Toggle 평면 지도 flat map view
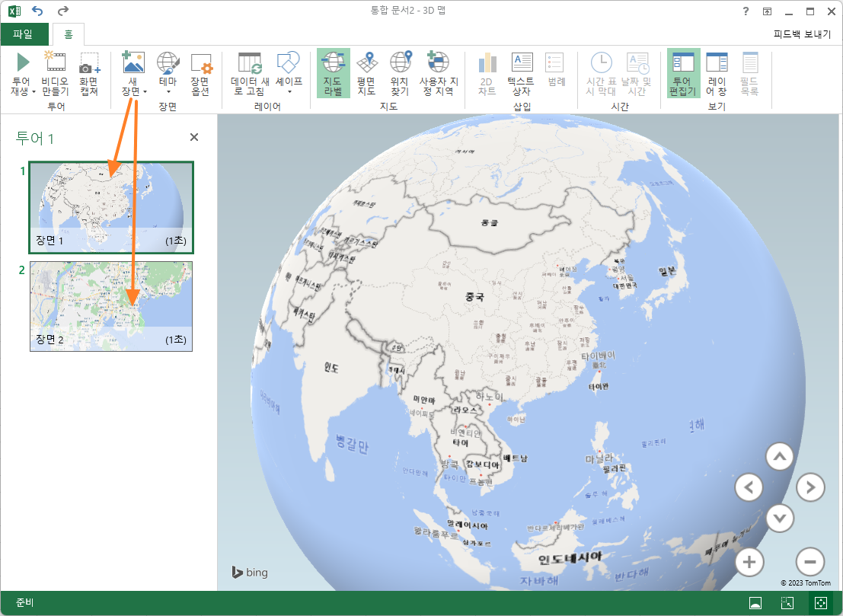 pyautogui.click(x=366, y=74)
